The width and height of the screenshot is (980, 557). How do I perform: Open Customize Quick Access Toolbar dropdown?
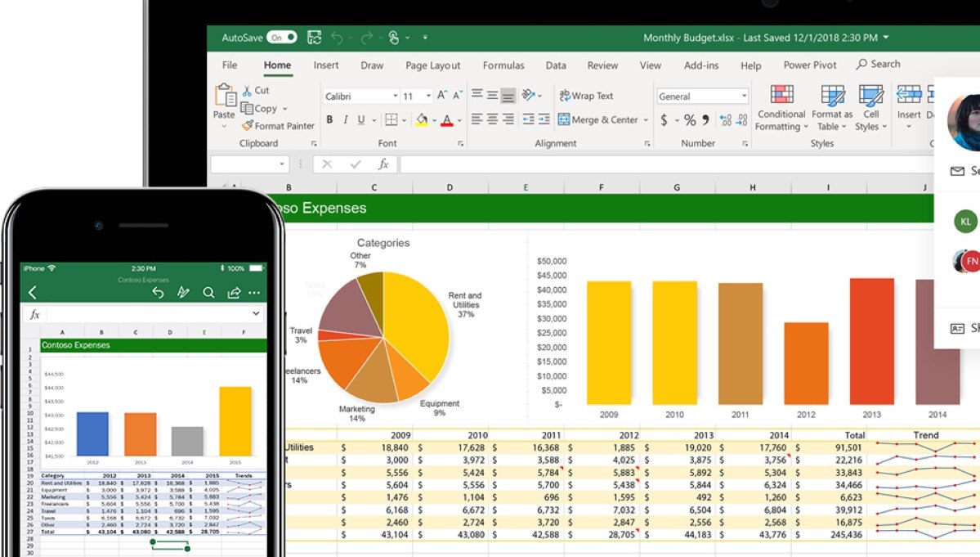point(425,38)
